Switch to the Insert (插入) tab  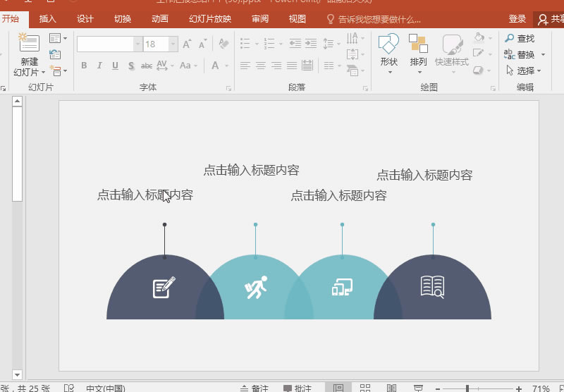[x=48, y=19]
